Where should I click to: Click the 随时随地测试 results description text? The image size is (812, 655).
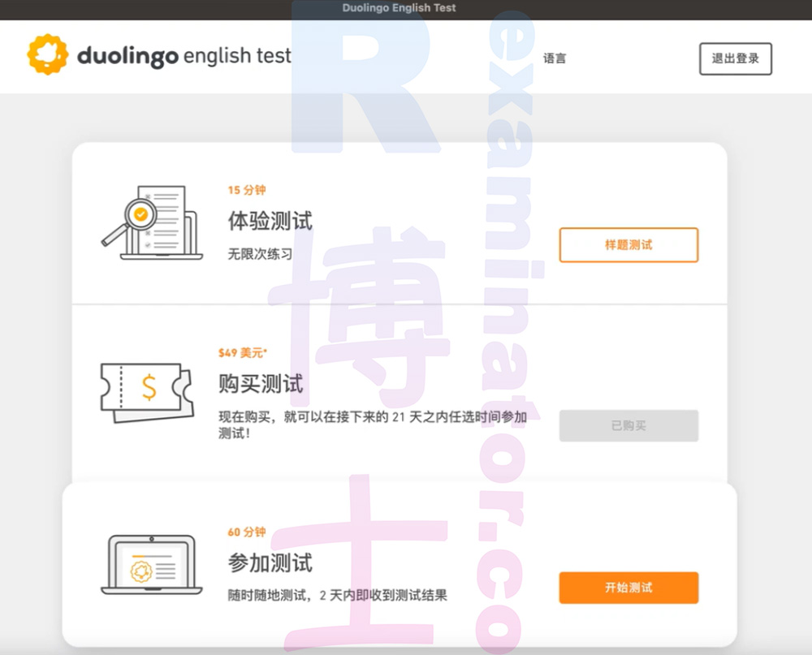click(x=338, y=596)
